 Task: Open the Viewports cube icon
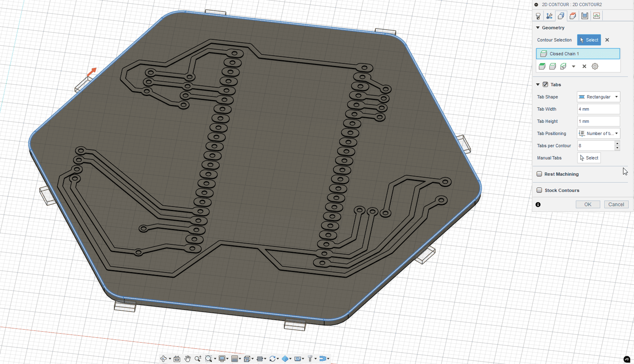(247, 359)
